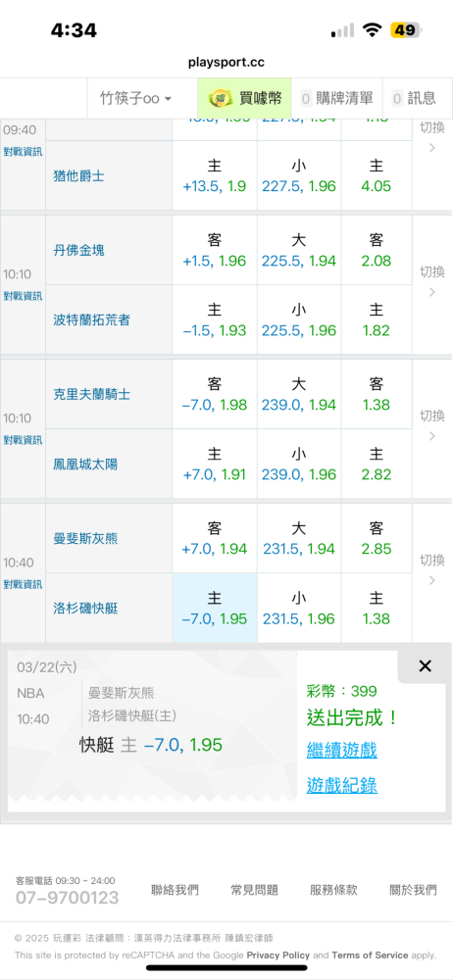
Task: Tap the 買噱幣 coin icon button
Action: (x=244, y=98)
